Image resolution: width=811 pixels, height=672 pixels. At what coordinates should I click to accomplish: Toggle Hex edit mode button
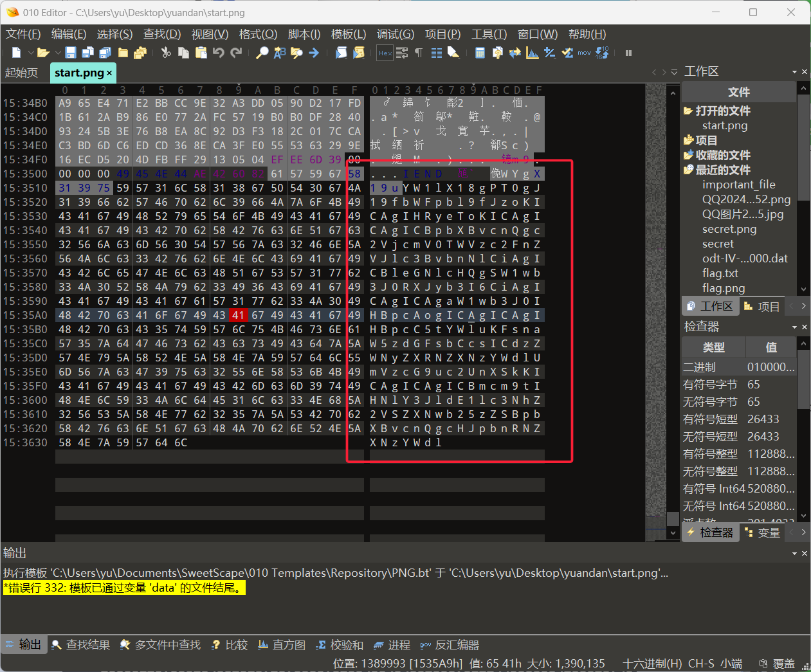(x=385, y=53)
